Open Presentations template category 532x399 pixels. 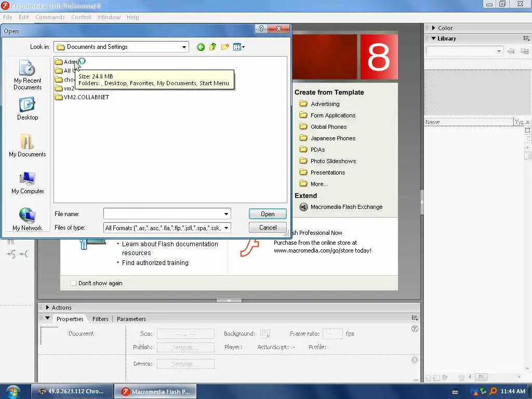pyautogui.click(x=322, y=172)
